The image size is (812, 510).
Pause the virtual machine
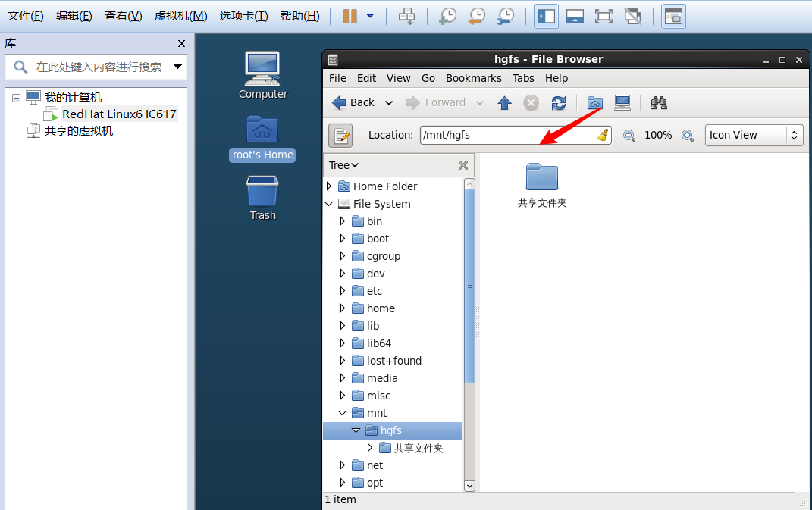(350, 16)
